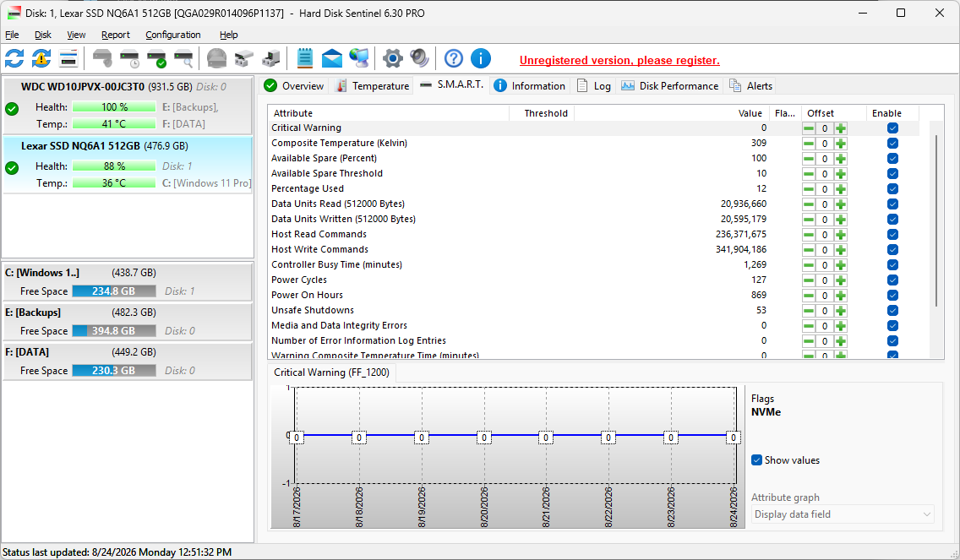Select the WDC WD10JPVX-00JC3T0 disk entry
Image resolution: width=960 pixels, height=560 pixels.
(x=128, y=106)
